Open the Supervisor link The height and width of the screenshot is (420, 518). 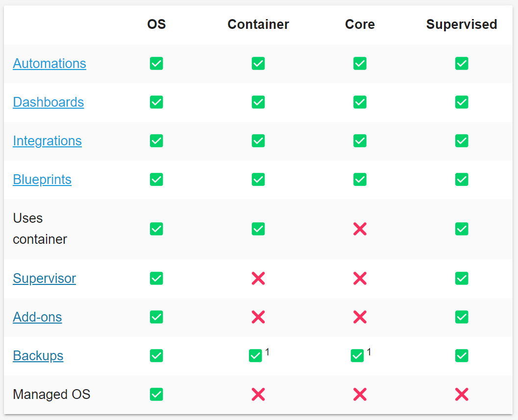tap(44, 279)
